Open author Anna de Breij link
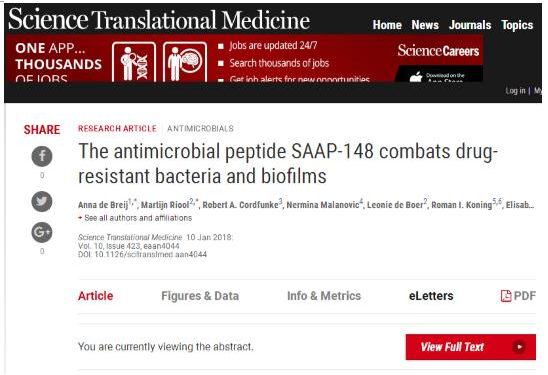548x375 pixels. (x=103, y=205)
